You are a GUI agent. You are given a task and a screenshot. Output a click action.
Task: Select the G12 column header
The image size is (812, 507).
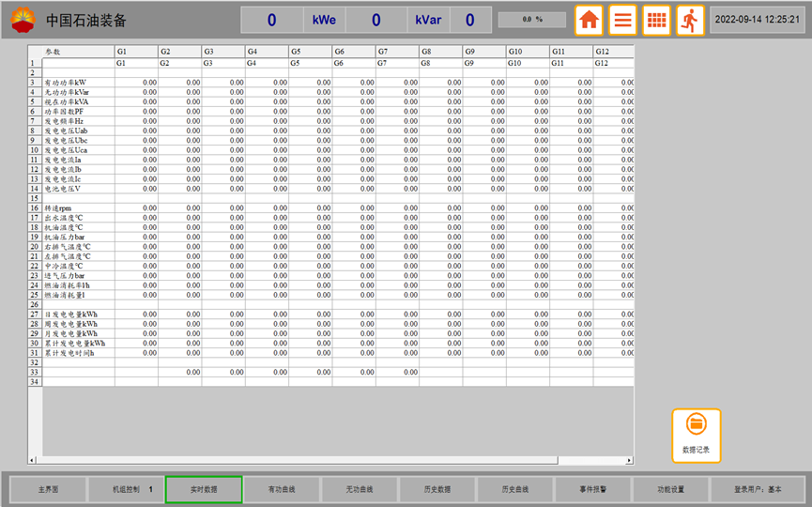(x=614, y=52)
